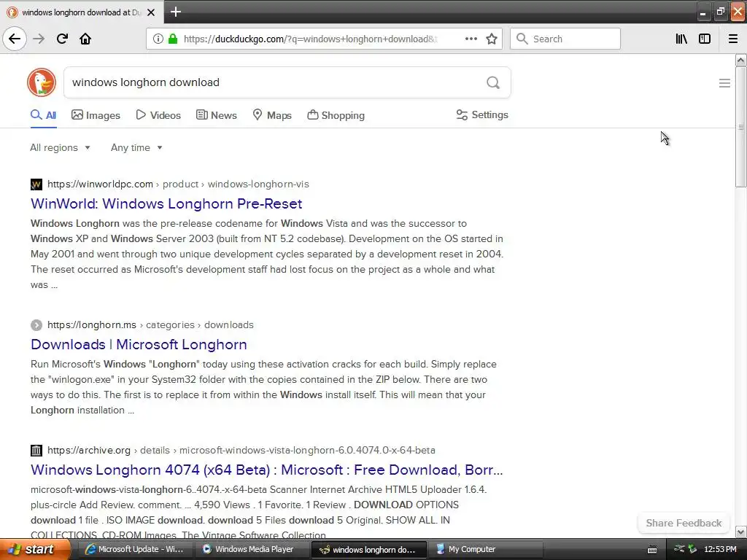Screen dimensions: 747x560
Task: Click the winworldpc.com favicon
Action: pos(36,184)
